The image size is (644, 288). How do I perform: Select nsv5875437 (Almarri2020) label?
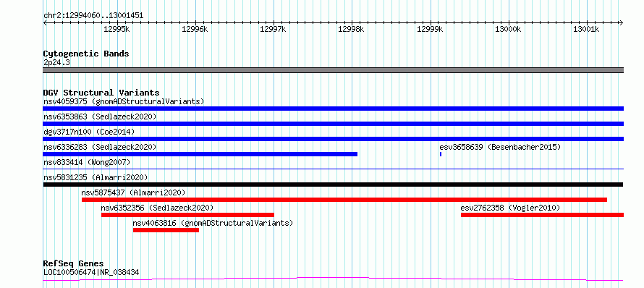click(x=133, y=192)
